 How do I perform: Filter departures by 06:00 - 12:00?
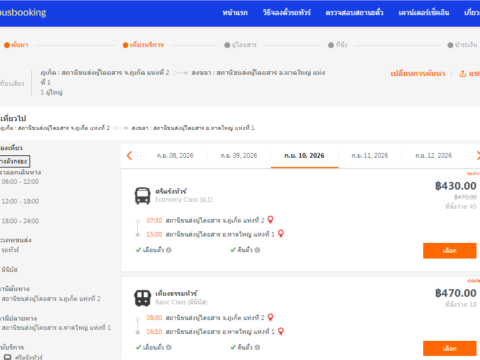20,182
